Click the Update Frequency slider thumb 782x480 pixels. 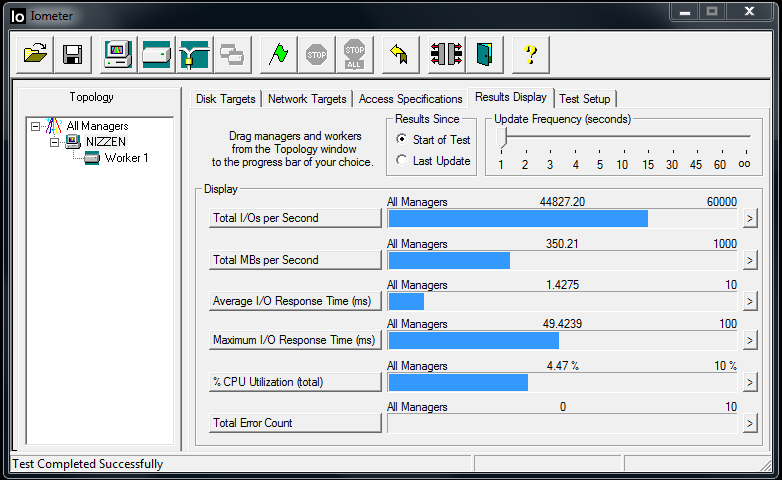pos(502,138)
